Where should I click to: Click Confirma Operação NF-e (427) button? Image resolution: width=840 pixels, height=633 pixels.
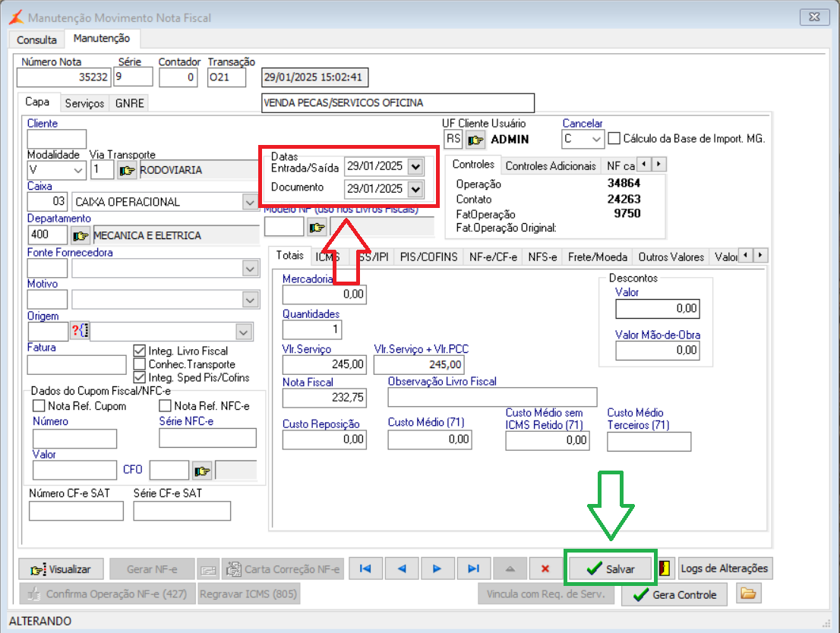point(107,594)
